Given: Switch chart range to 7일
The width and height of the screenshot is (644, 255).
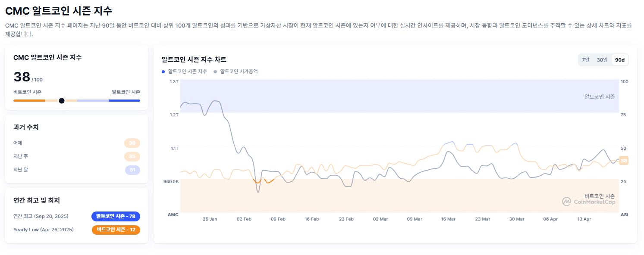Looking at the screenshot, I should [x=585, y=60].
